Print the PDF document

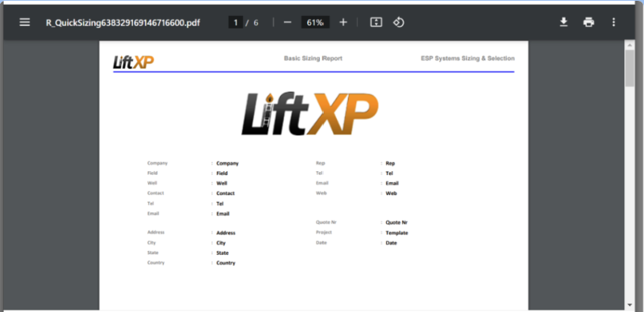(x=589, y=22)
